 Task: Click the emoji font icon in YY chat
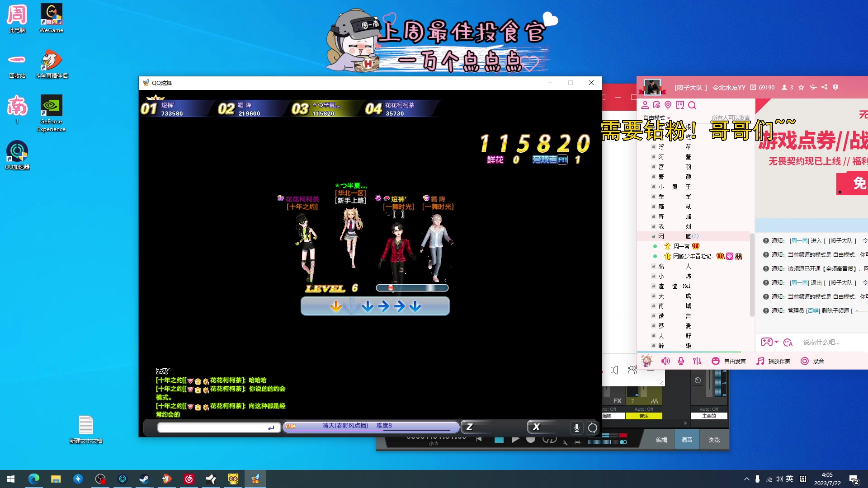(788, 343)
